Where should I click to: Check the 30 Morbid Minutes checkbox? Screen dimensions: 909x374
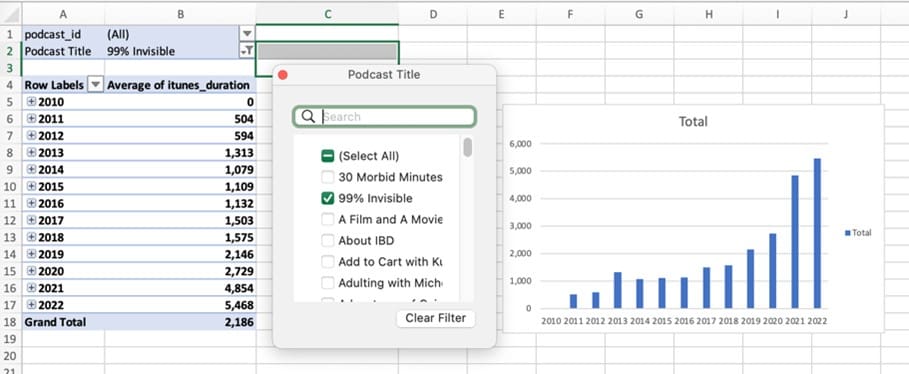(x=328, y=177)
